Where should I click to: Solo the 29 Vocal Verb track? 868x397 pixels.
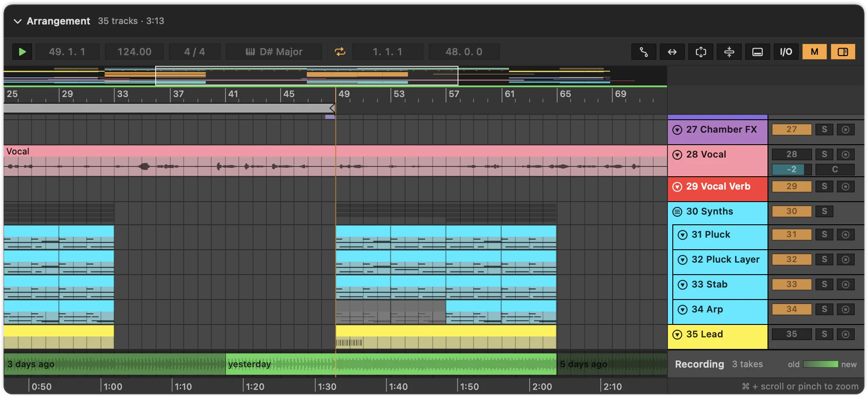pyautogui.click(x=824, y=186)
